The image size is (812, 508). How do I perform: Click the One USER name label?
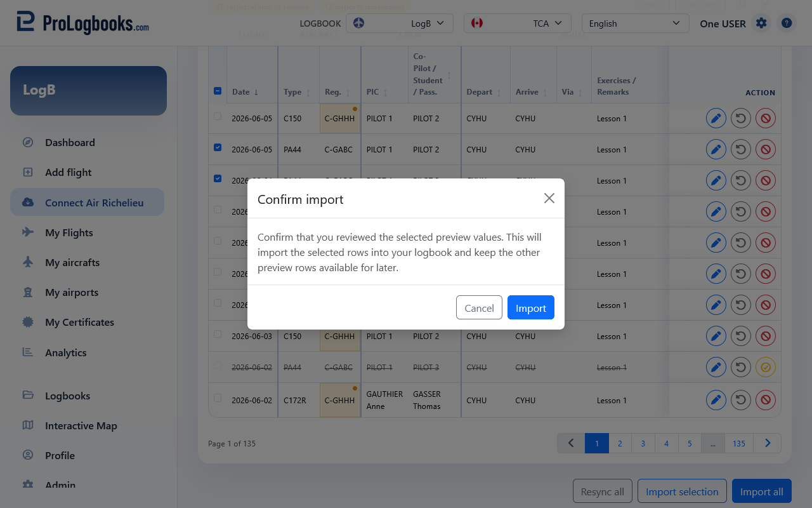click(x=723, y=23)
